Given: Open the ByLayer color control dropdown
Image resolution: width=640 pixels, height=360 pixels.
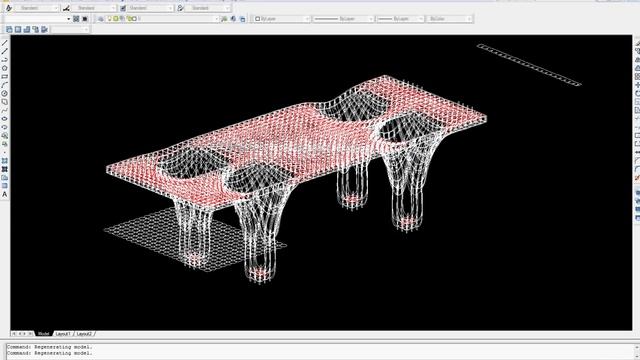Looking at the screenshot, I should (281, 19).
